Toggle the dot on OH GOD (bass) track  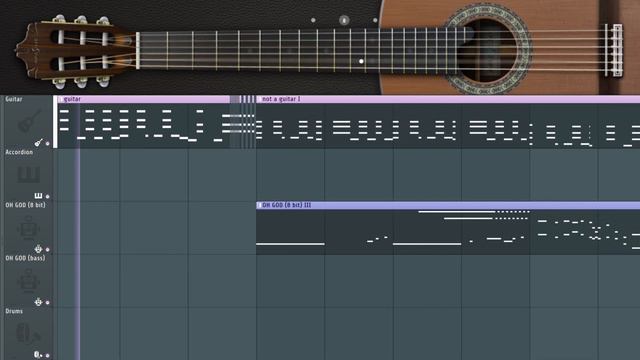[48, 302]
